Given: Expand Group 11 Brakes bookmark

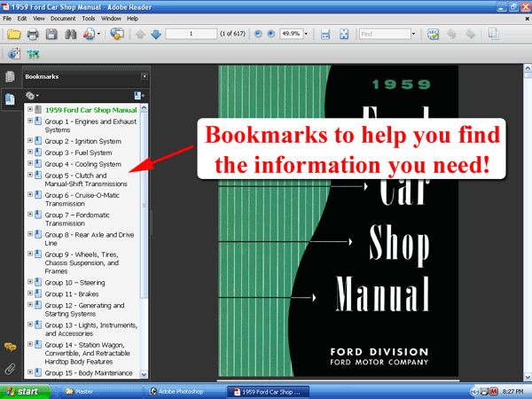Looking at the screenshot, I should click(30, 293).
